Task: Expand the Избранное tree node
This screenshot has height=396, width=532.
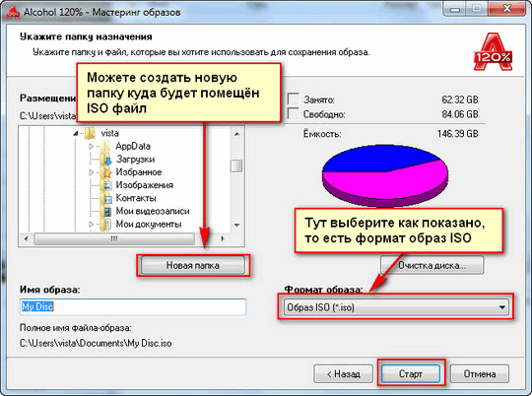Action: pyautogui.click(x=91, y=172)
